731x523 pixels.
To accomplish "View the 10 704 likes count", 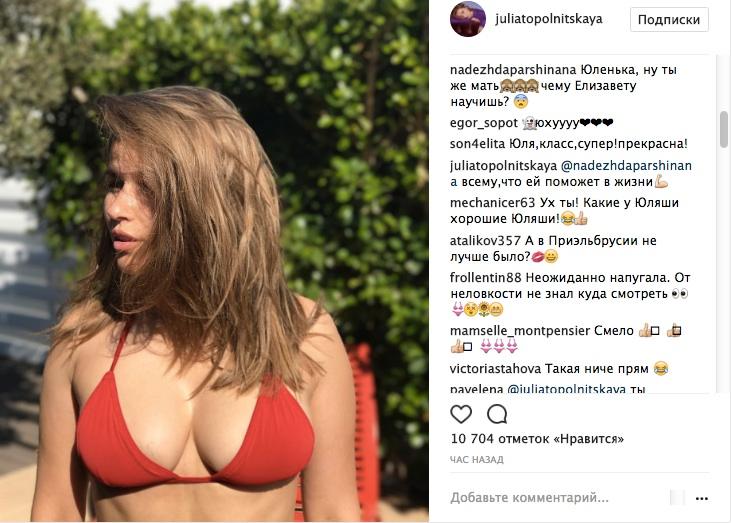I will coord(537,439).
